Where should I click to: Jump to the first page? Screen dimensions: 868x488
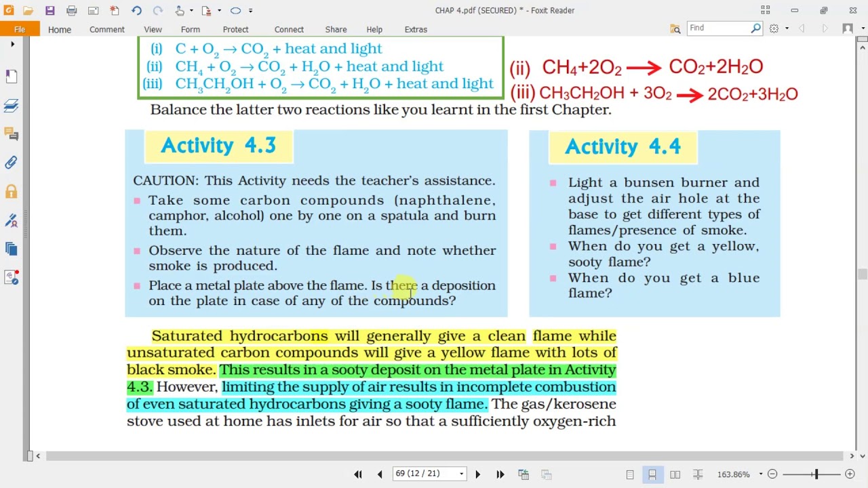pos(358,474)
